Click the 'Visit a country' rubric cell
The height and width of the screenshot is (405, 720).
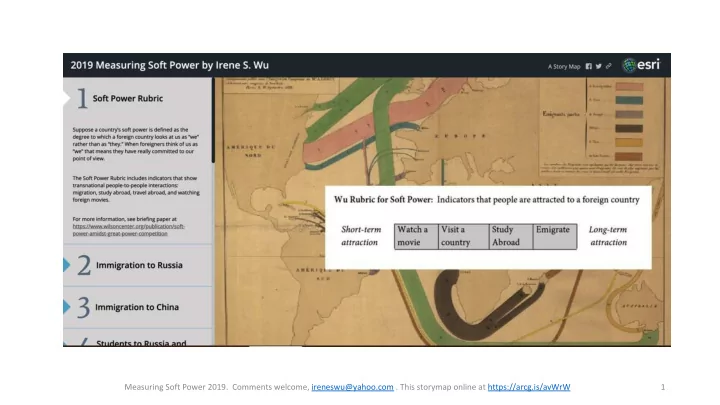point(463,236)
